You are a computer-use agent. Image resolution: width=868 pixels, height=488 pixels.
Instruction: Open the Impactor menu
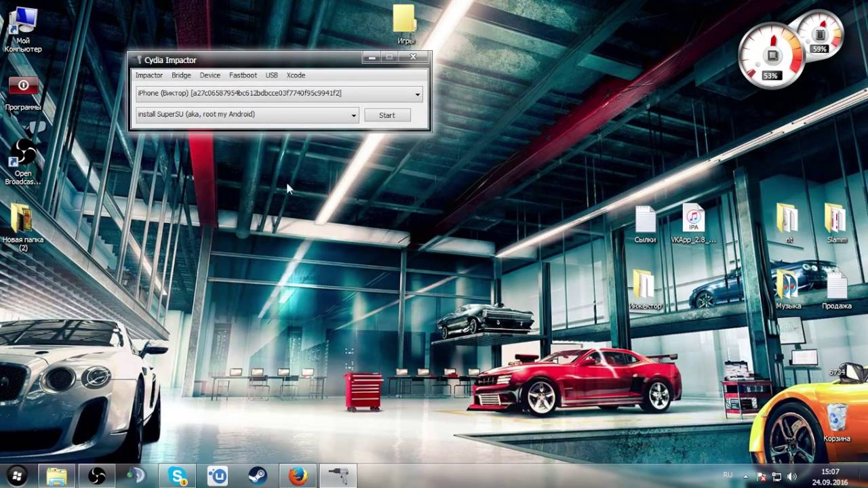click(149, 75)
